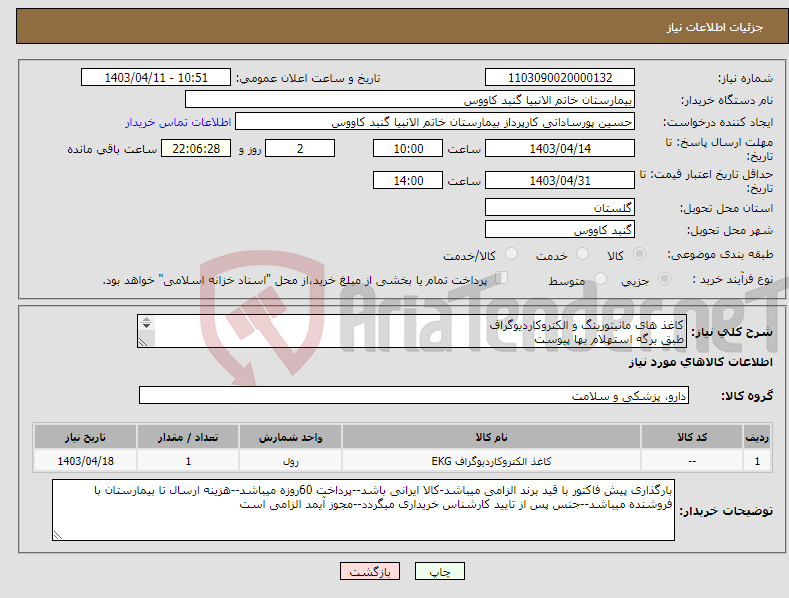
Task: Open the اطلاعات تماس خریدار link
Action: (x=178, y=122)
